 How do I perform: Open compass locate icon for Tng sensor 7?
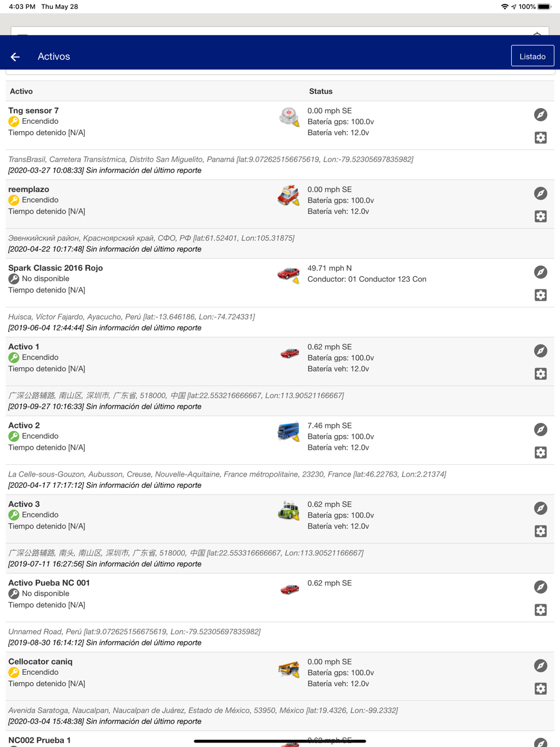pos(540,115)
